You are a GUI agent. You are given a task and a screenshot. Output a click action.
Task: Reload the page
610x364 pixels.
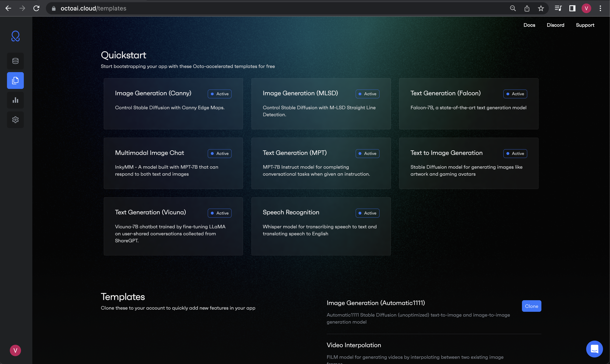36,8
